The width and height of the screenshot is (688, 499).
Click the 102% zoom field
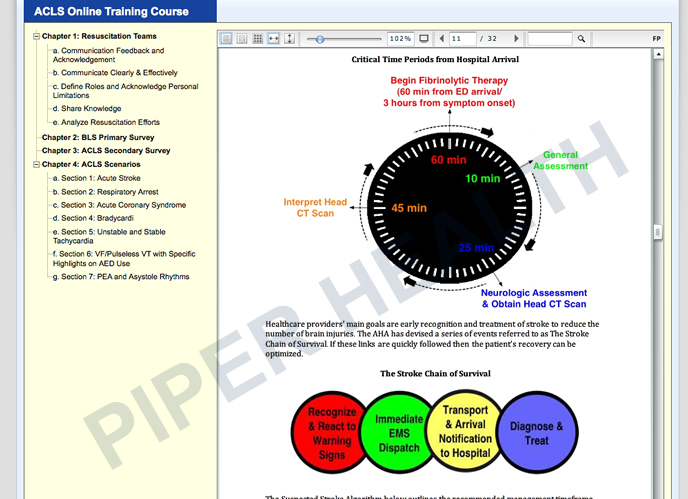coord(400,39)
